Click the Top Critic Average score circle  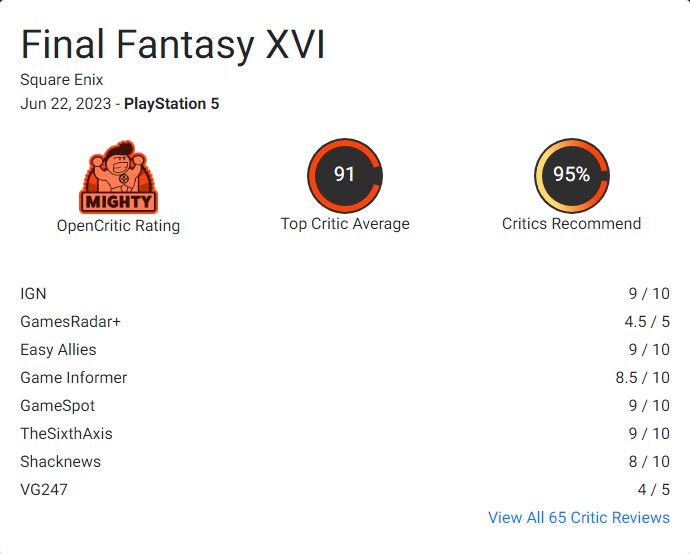pos(344,175)
